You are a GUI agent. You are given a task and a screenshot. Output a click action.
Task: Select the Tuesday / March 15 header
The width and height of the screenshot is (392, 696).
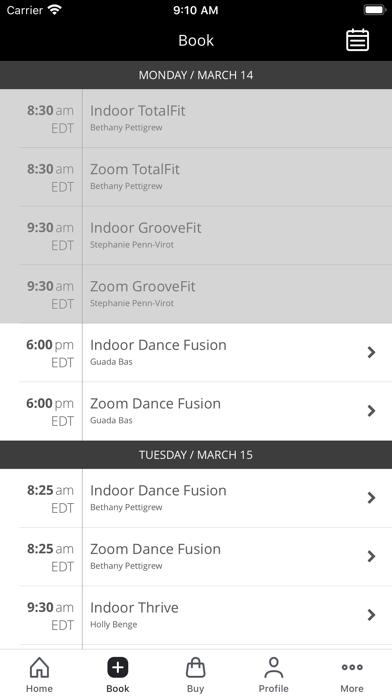click(196, 455)
